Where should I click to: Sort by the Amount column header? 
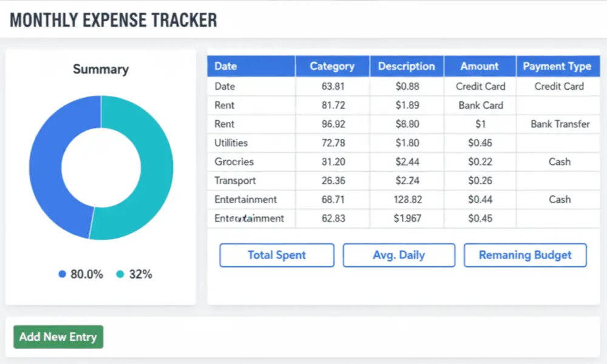480,66
